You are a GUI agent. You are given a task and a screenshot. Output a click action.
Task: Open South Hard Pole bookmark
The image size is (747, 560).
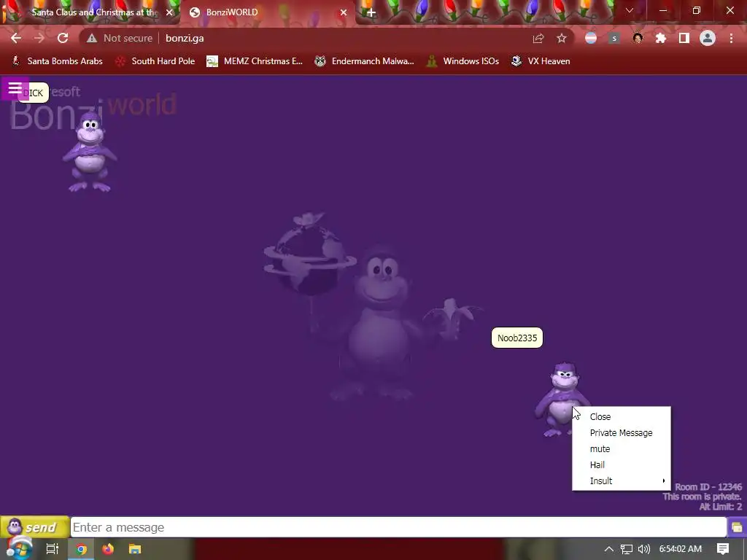pyautogui.click(x=155, y=61)
